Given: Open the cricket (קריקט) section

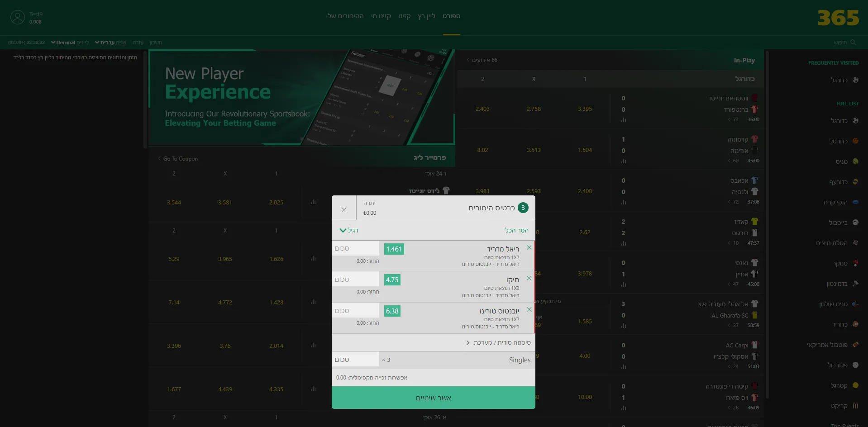Looking at the screenshot, I should (x=855, y=406).
